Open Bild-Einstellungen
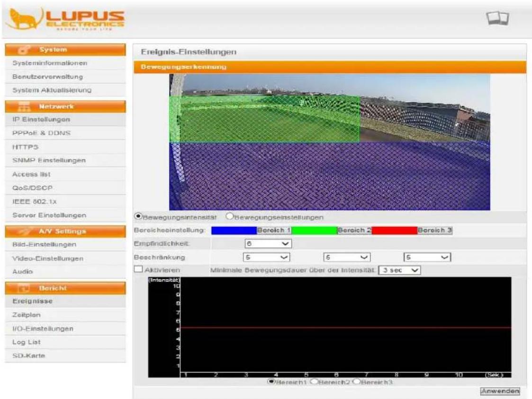The width and height of the screenshot is (532, 399). [x=65, y=244]
